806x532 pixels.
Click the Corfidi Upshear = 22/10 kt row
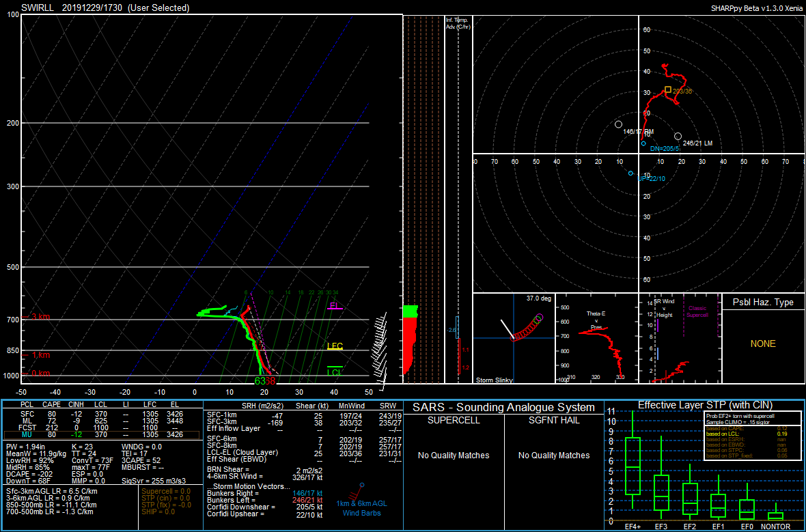(x=265, y=514)
